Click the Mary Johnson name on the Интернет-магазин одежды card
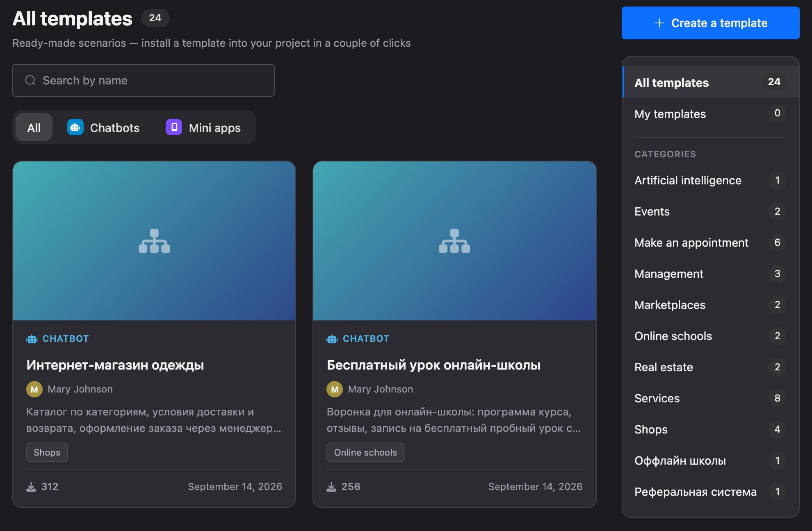Image resolution: width=812 pixels, height=531 pixels. 80,389
